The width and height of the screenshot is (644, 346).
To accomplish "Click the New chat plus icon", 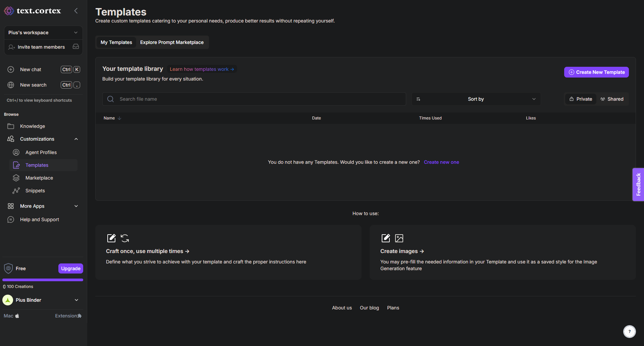I will [x=11, y=69].
